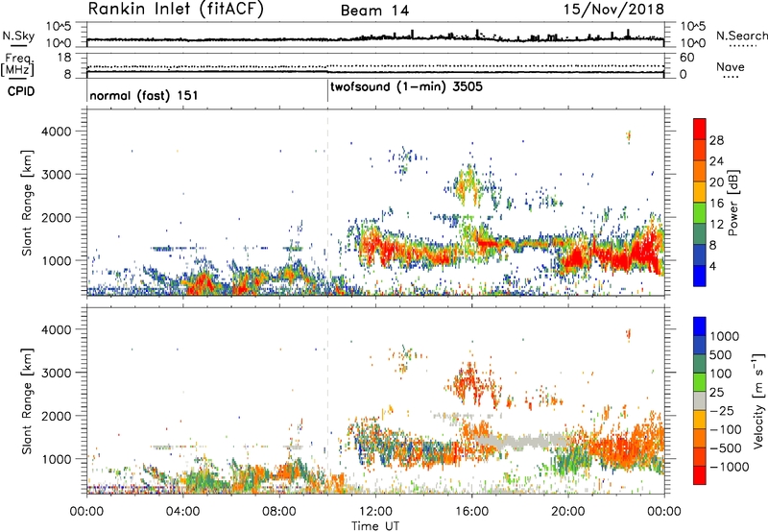Click the "20" tick on Power color bar
Viewport: 768px width, 532px height.
click(716, 182)
